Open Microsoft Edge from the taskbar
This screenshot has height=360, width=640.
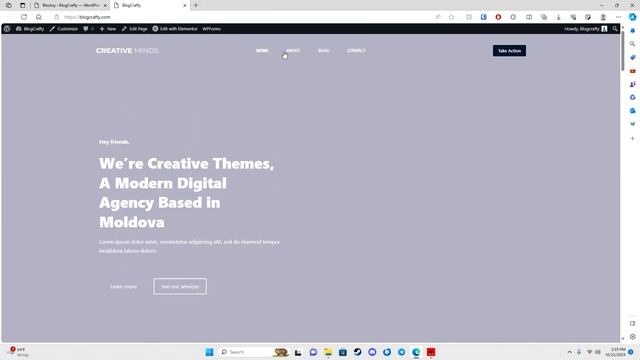[416, 352]
